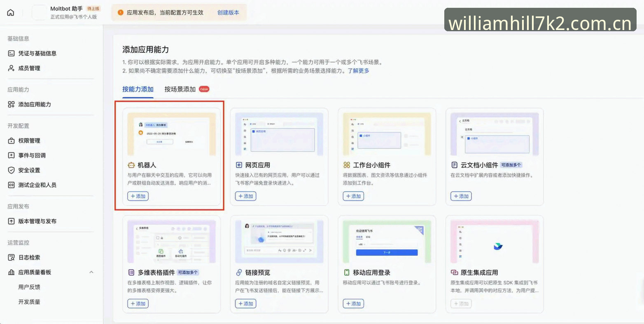The width and height of the screenshot is (644, 324).
Task: Click the 移动应用登录 card preview image
Action: [387, 242]
